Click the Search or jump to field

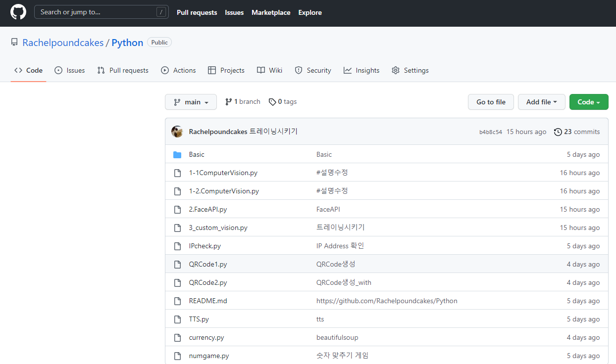pos(102,12)
